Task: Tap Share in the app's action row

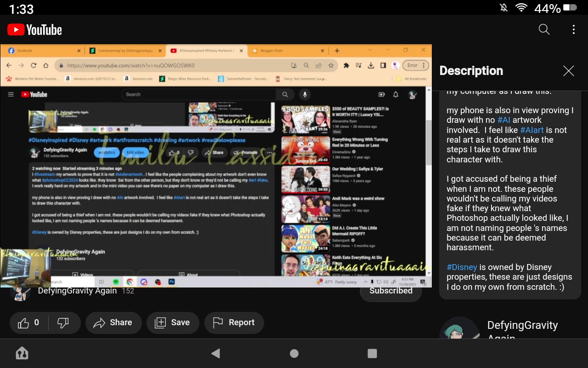Action: click(113, 322)
